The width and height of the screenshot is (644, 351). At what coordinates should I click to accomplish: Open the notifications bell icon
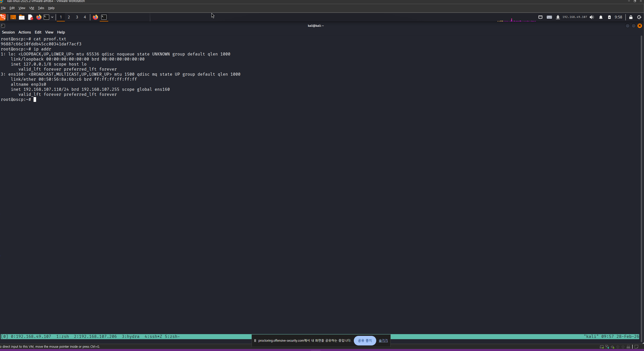(x=601, y=17)
